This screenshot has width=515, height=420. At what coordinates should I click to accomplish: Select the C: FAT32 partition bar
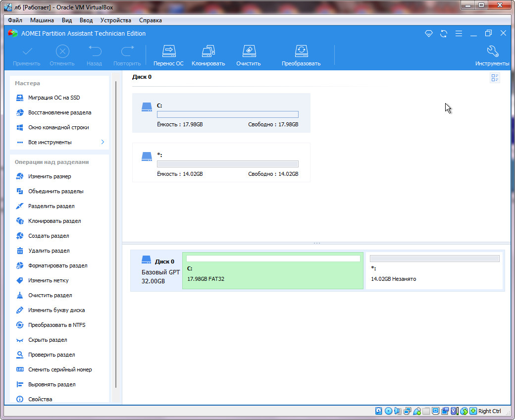[x=273, y=271]
